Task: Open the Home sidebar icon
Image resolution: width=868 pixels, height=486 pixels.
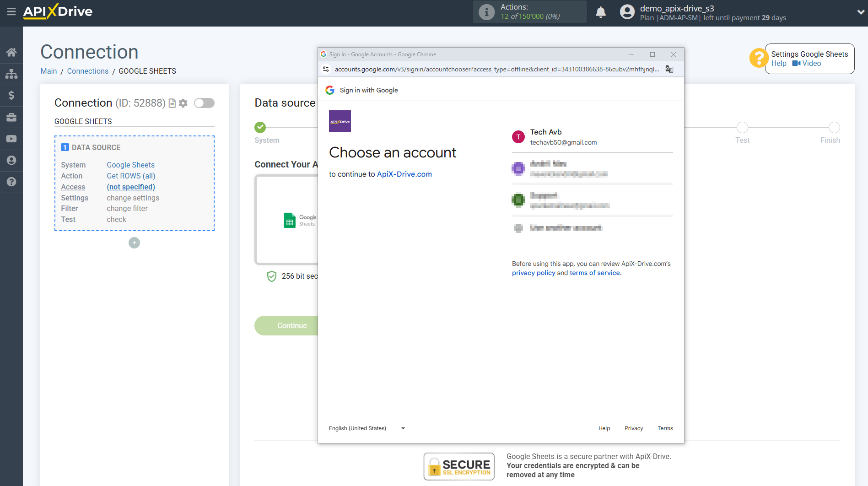Action: point(11,52)
